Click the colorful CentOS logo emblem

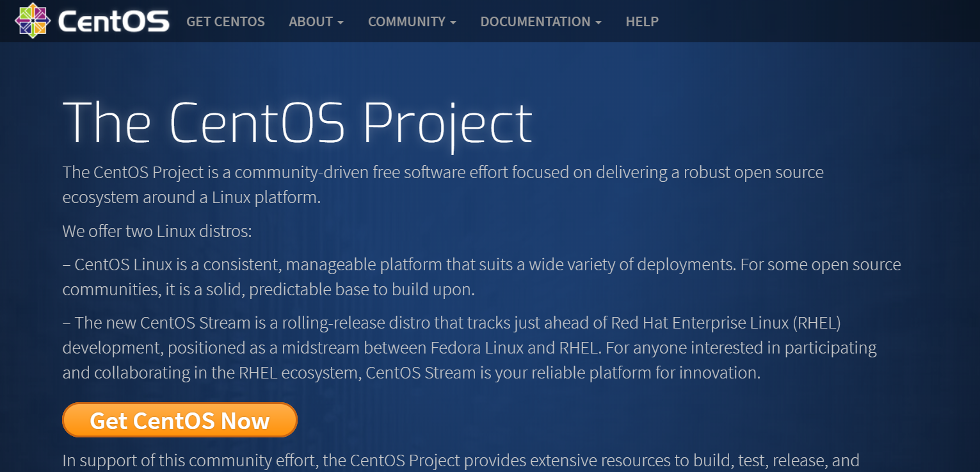point(33,20)
